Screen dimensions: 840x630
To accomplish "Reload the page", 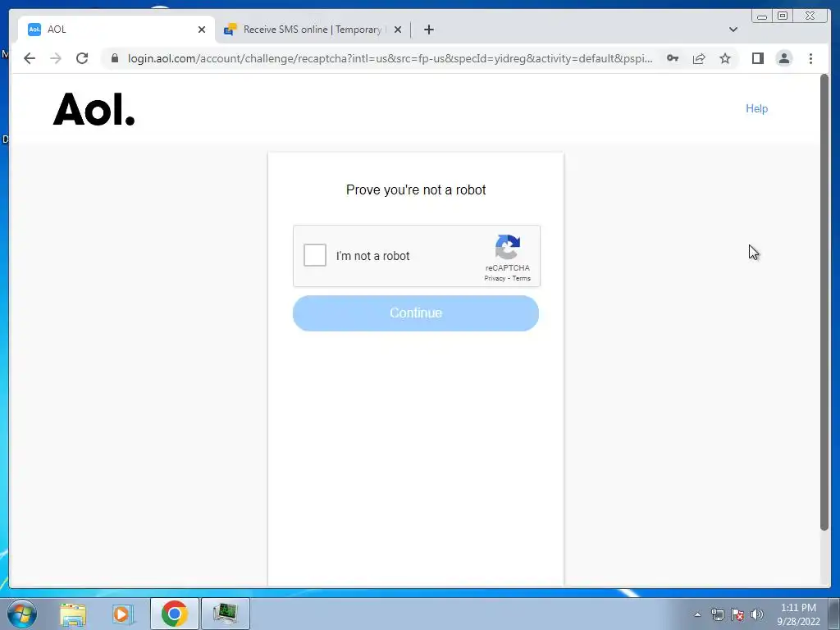I will (x=82, y=58).
